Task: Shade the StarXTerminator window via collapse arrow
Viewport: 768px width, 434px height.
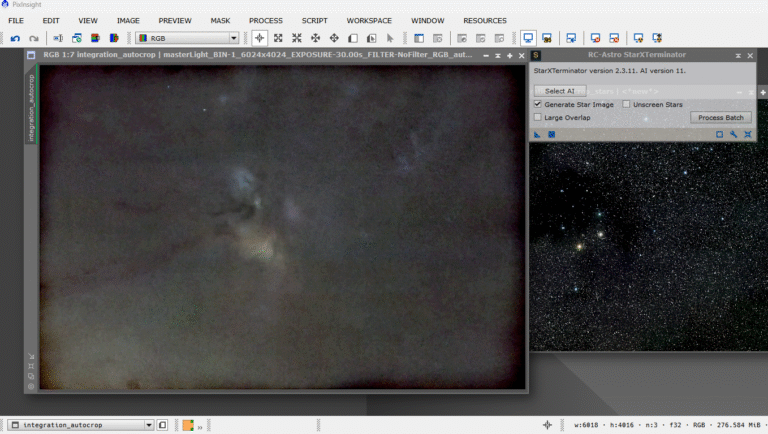Action: pos(738,56)
